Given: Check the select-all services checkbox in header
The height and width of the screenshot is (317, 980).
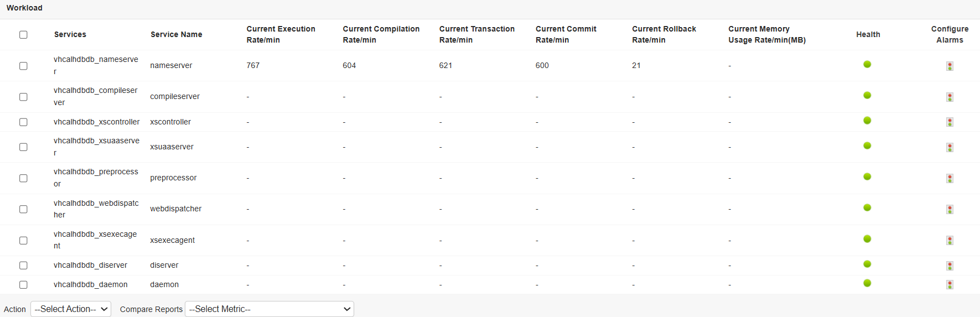Looking at the screenshot, I should (23, 34).
